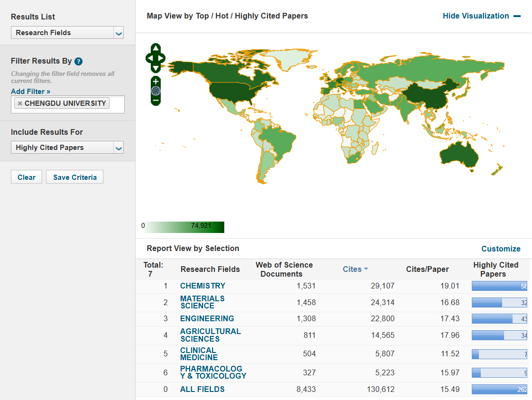Click China on the world map
532x400 pixels.
[x=427, y=96]
